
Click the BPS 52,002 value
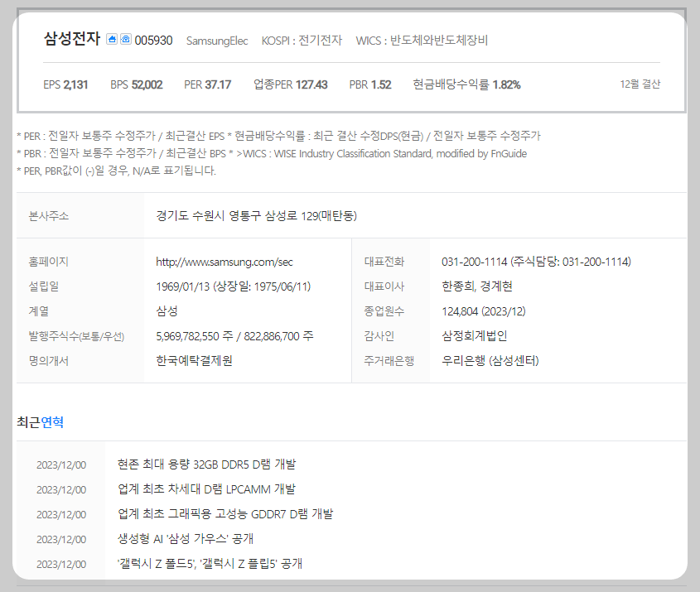pos(137,84)
